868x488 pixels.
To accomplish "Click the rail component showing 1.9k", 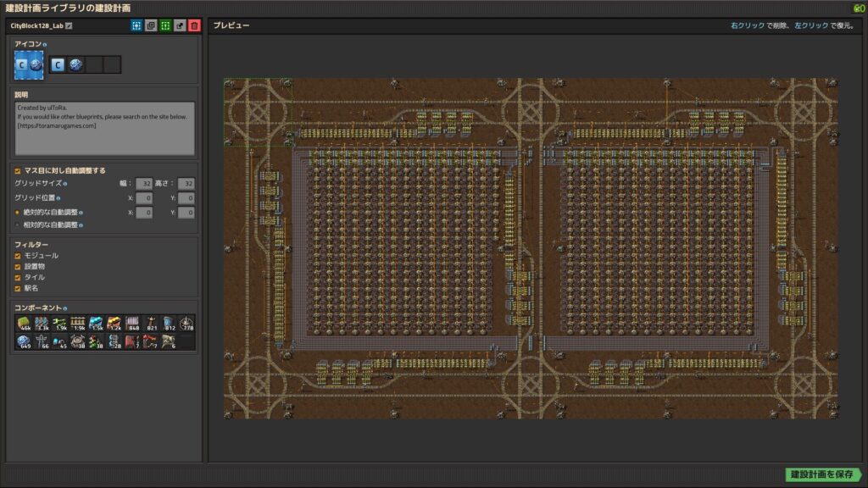I will tap(78, 324).
